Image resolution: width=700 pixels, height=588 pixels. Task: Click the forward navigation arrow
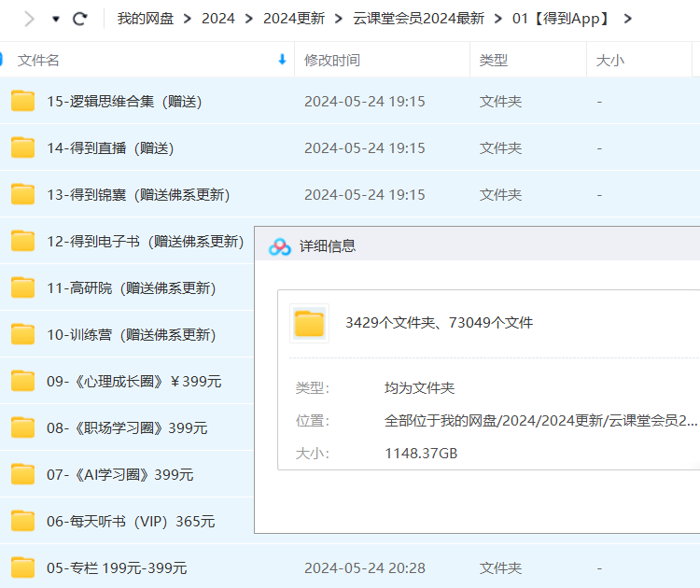pos(29,19)
